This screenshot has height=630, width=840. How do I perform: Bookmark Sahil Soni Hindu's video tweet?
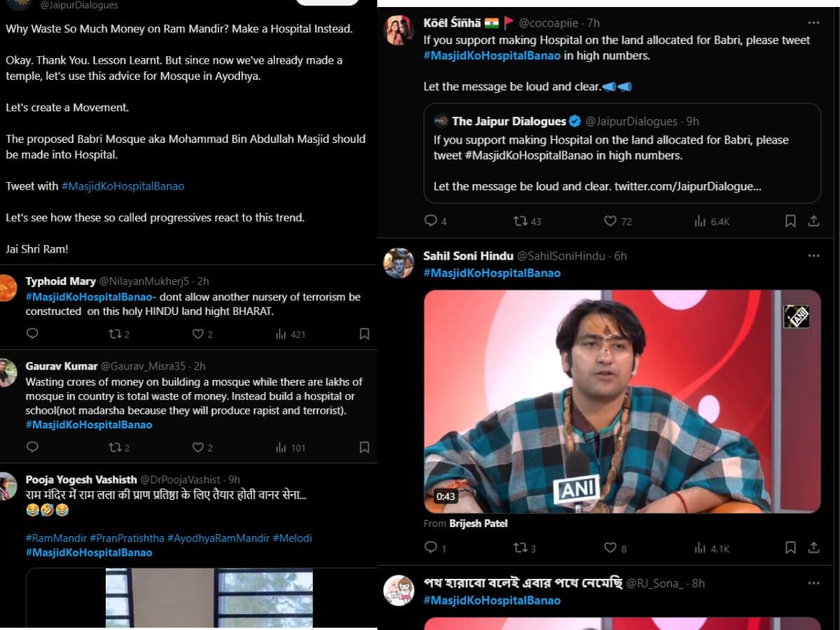790,548
